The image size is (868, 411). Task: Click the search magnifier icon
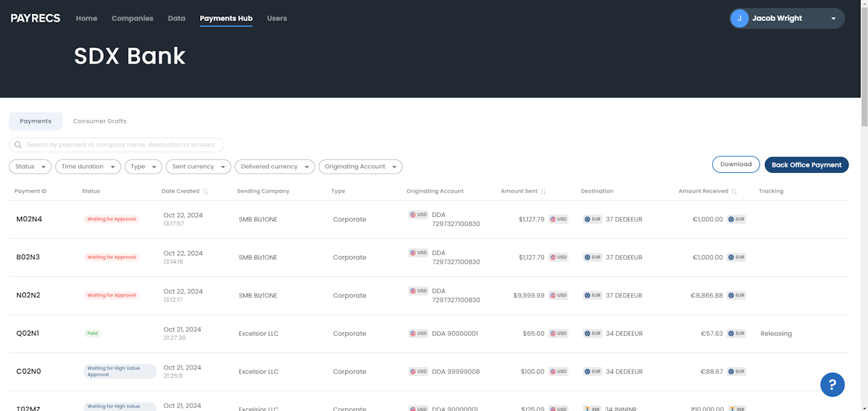point(18,144)
